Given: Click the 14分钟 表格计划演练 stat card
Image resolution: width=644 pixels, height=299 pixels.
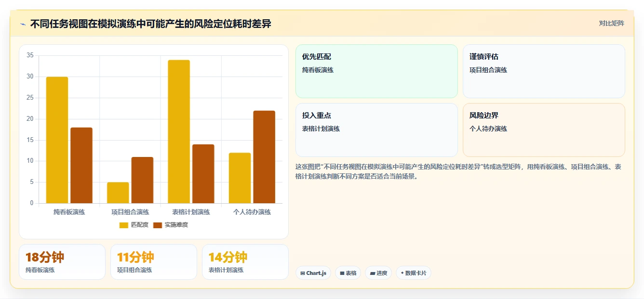Looking at the screenshot, I should (x=245, y=262).
